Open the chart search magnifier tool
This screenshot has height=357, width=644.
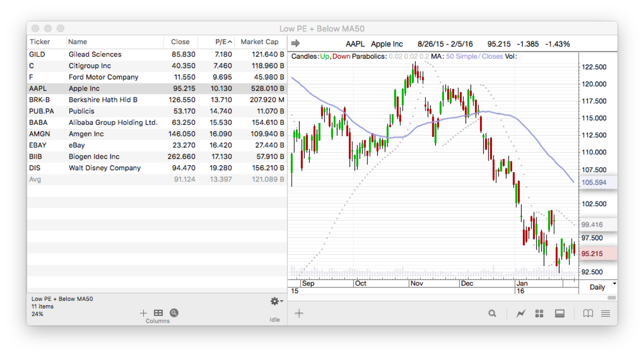492,313
